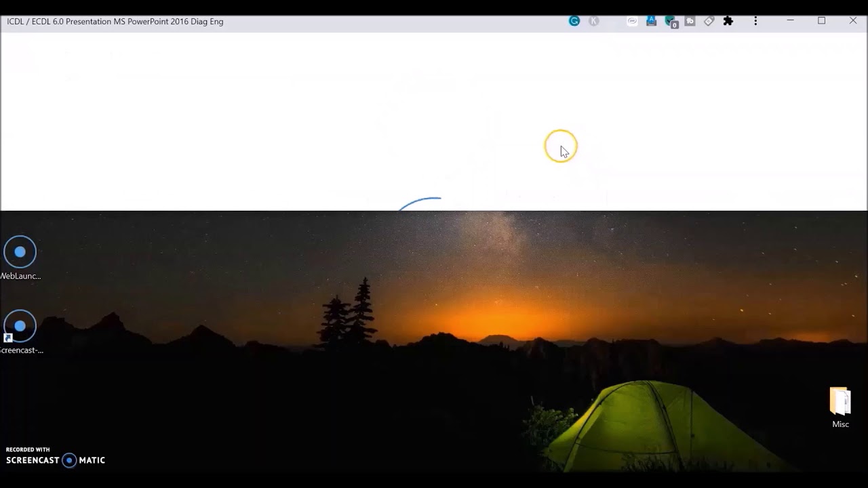This screenshot has height=488, width=868.
Task: Click the grey K extension icon
Action: tap(594, 21)
